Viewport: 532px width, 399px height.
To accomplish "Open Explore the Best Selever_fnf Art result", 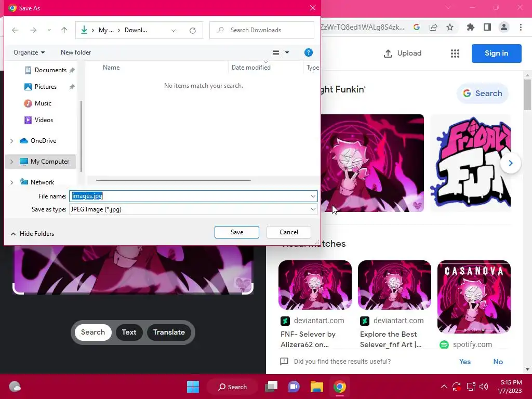I will pos(394,304).
